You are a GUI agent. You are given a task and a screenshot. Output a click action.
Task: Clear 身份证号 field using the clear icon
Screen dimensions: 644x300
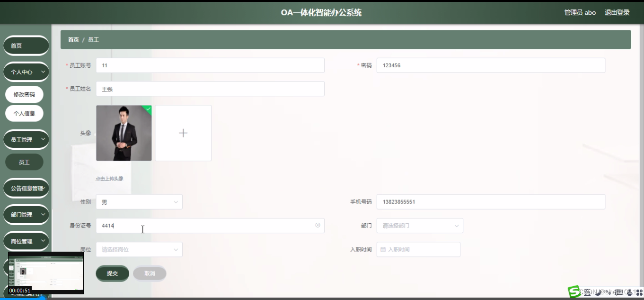[318, 225]
